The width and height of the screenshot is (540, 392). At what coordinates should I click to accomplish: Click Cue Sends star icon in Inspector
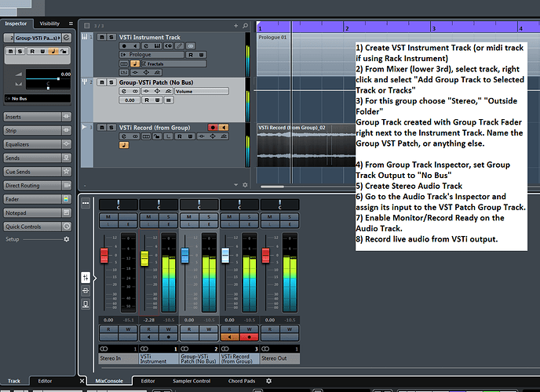67,171
